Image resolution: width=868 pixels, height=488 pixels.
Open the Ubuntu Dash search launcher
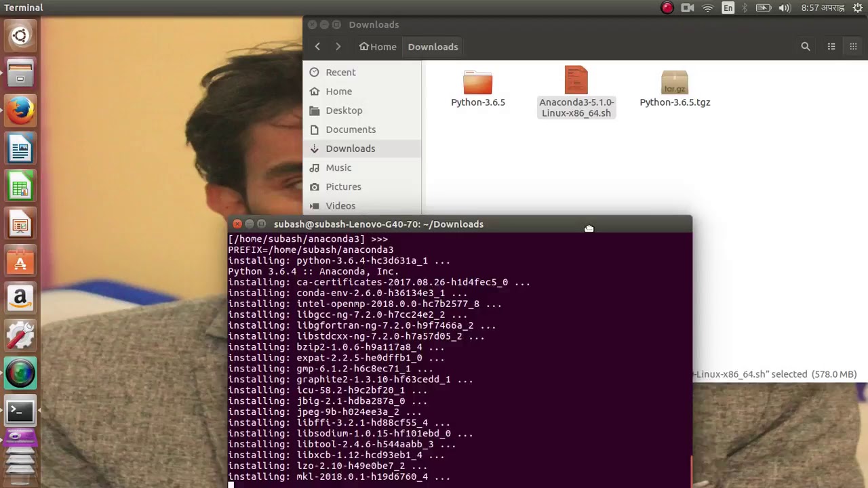[20, 35]
